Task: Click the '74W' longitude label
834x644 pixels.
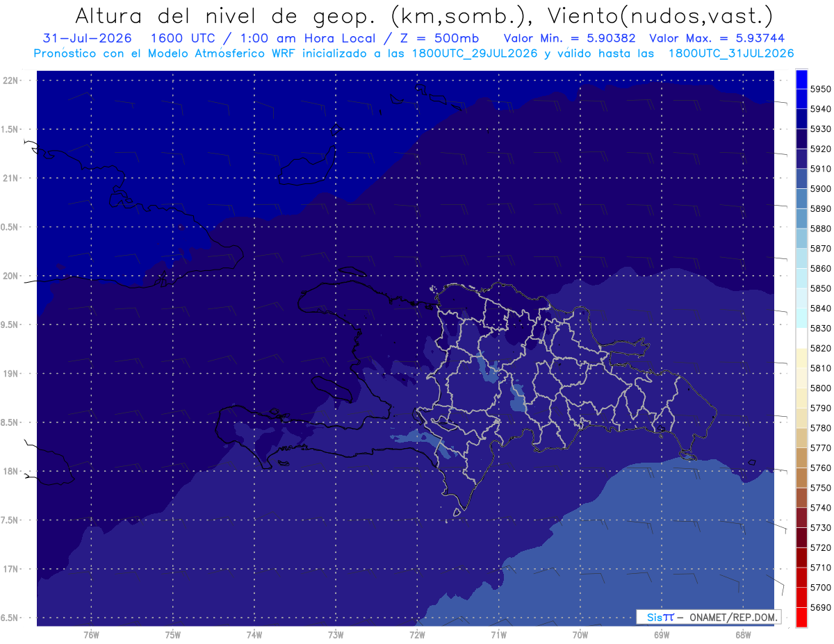Action: click(254, 634)
